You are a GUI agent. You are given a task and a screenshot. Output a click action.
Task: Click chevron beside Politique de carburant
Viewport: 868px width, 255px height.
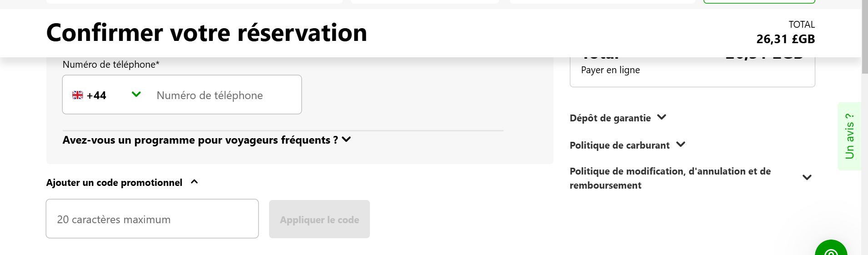680,145
